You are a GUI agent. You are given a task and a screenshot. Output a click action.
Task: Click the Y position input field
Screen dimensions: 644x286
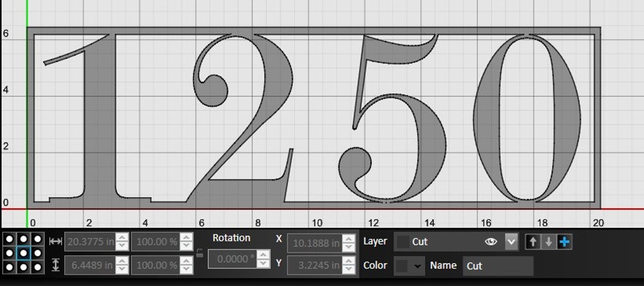pyautogui.click(x=314, y=265)
